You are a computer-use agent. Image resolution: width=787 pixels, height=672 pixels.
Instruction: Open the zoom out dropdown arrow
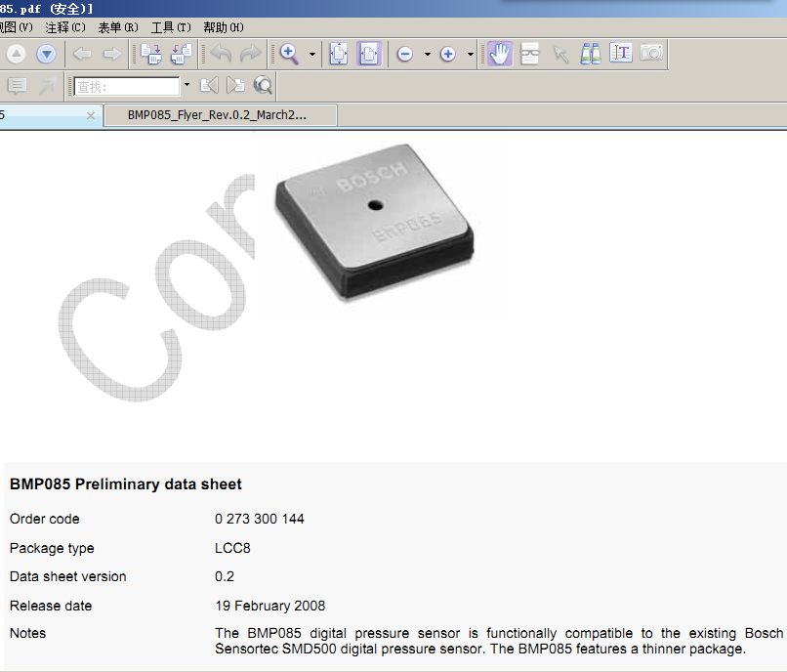click(428, 55)
